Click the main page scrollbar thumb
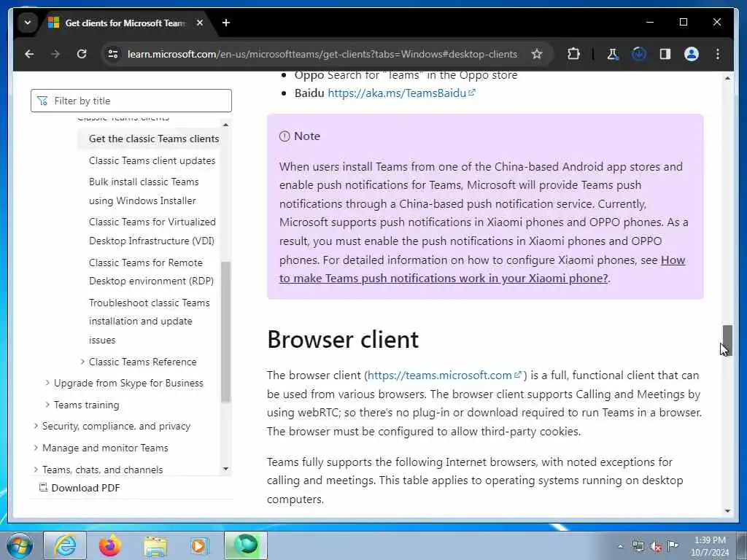 (727, 341)
